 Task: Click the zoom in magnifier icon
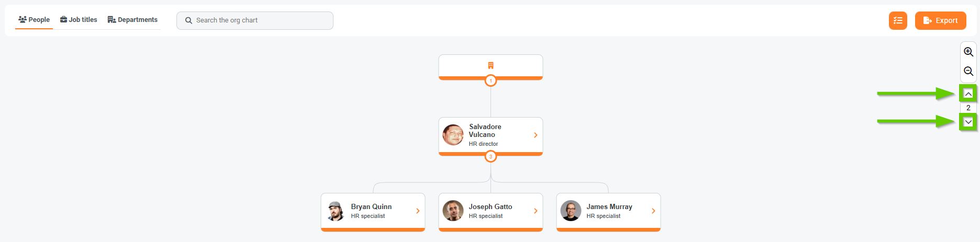click(968, 52)
